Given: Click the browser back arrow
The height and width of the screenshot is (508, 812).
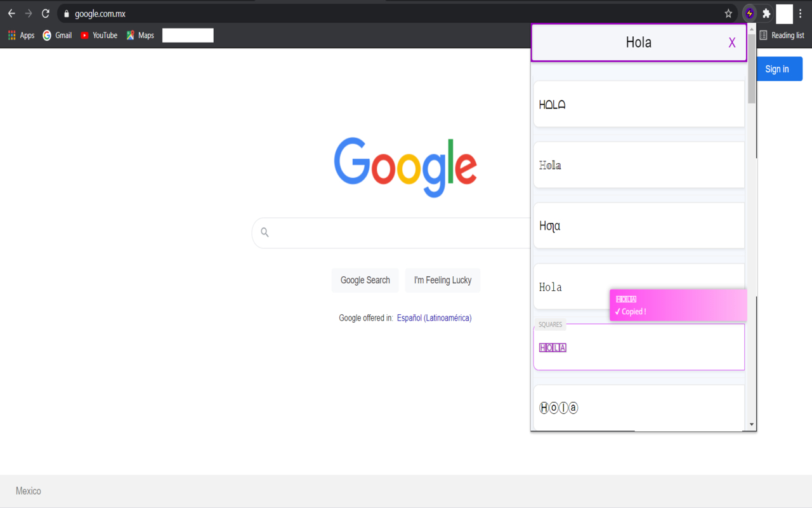Looking at the screenshot, I should [11, 13].
